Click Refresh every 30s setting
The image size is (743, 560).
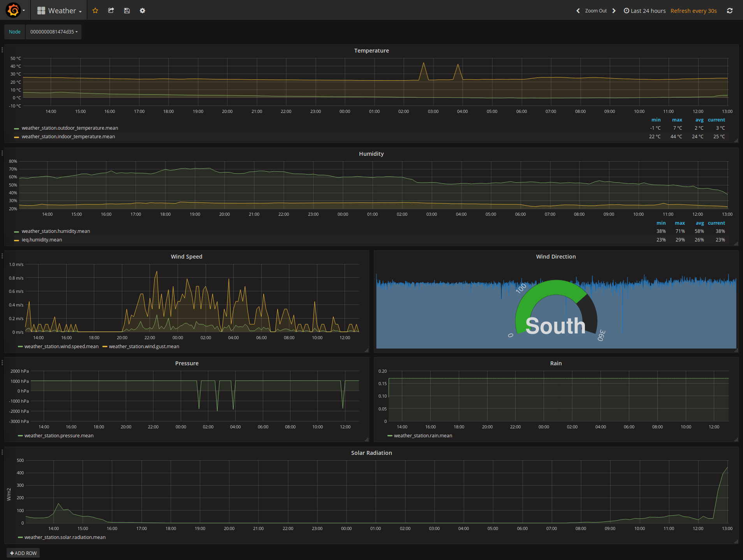(694, 11)
